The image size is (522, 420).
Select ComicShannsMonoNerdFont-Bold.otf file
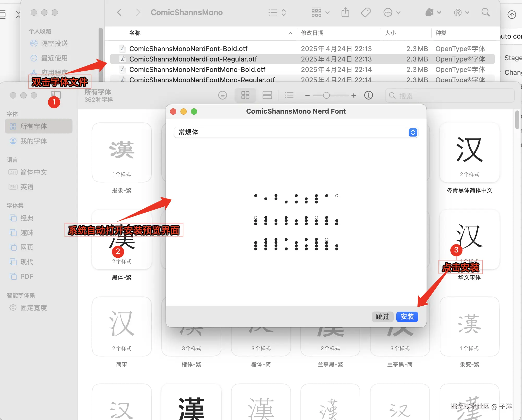coord(188,49)
